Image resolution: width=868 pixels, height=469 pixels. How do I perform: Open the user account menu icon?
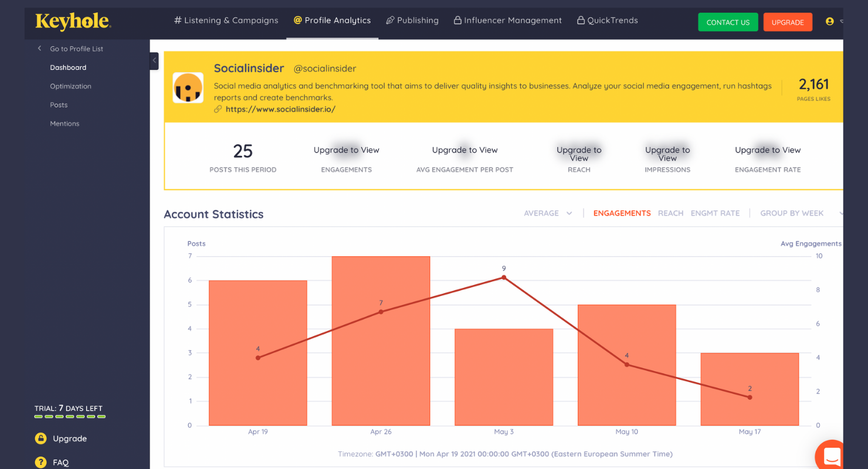point(829,21)
